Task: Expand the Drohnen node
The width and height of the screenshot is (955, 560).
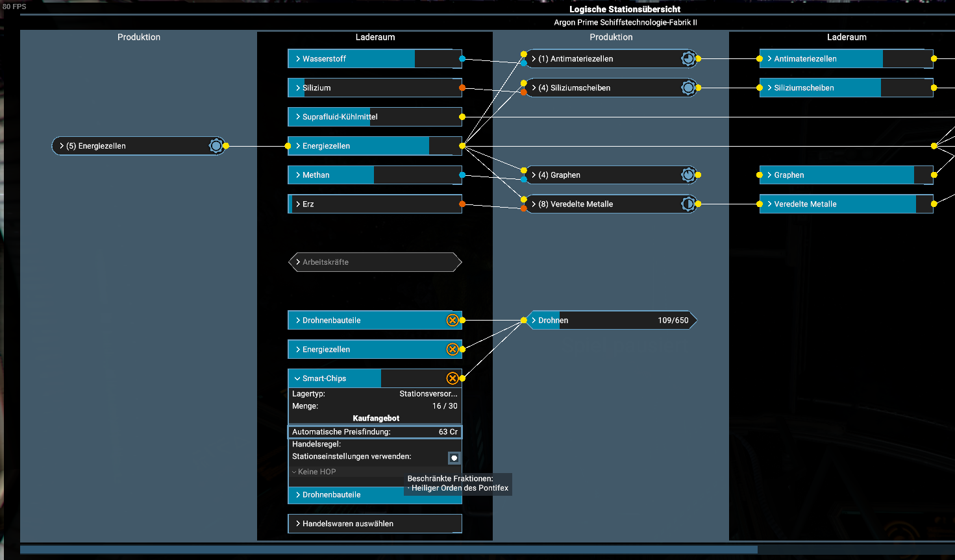Action: pos(610,320)
